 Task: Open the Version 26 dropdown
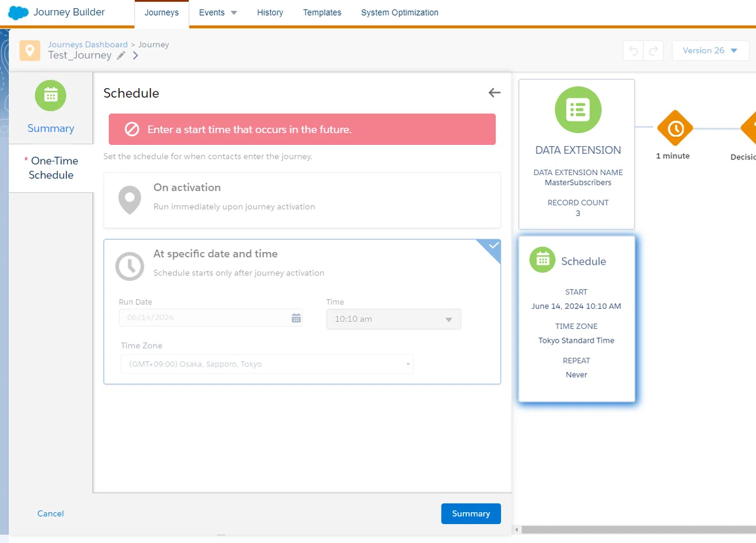710,50
